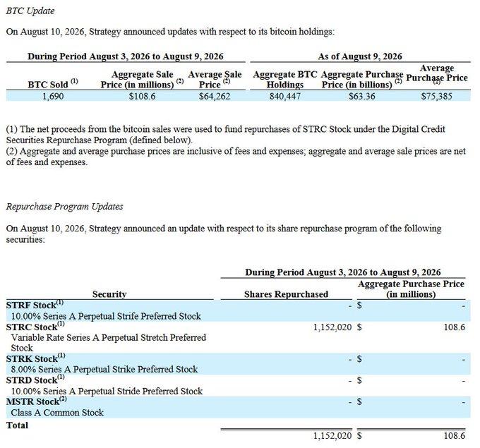
Task: Click the 'Security' column header
Action: [x=109, y=294]
